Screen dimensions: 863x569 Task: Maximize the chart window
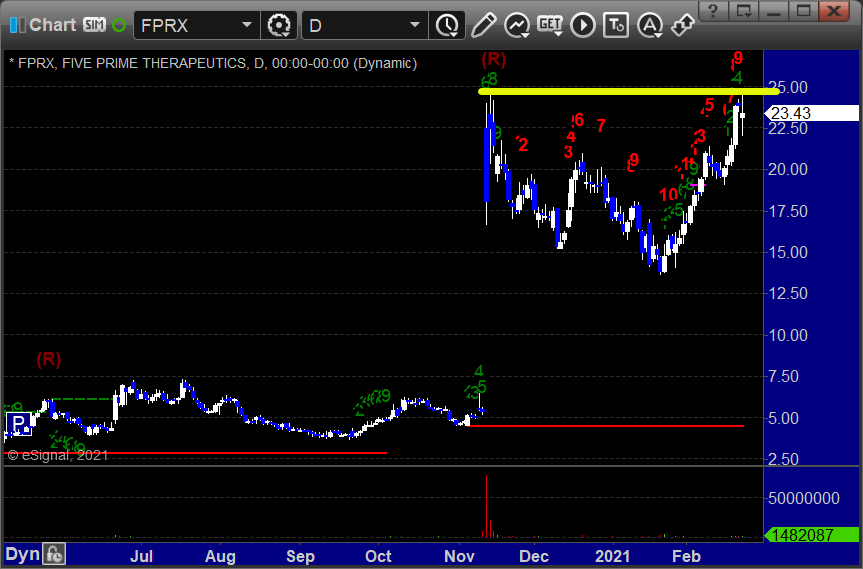pos(804,11)
